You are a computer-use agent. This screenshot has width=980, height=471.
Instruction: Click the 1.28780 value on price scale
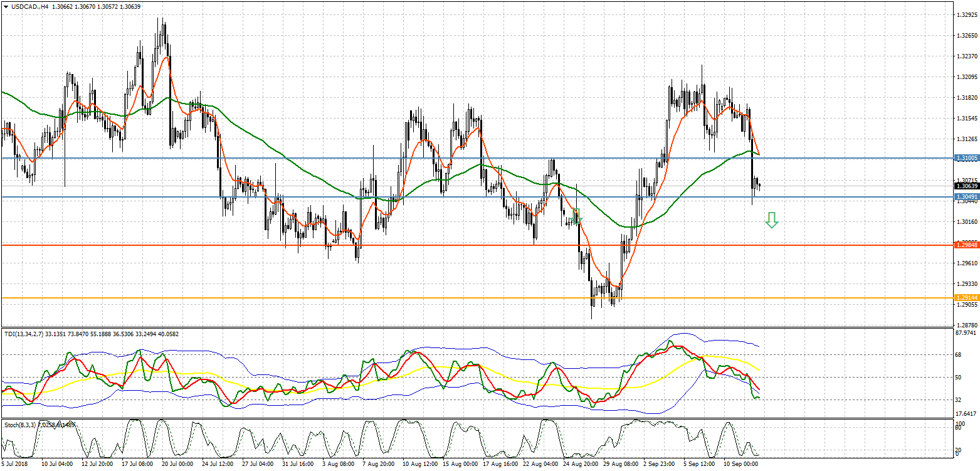(x=966, y=325)
